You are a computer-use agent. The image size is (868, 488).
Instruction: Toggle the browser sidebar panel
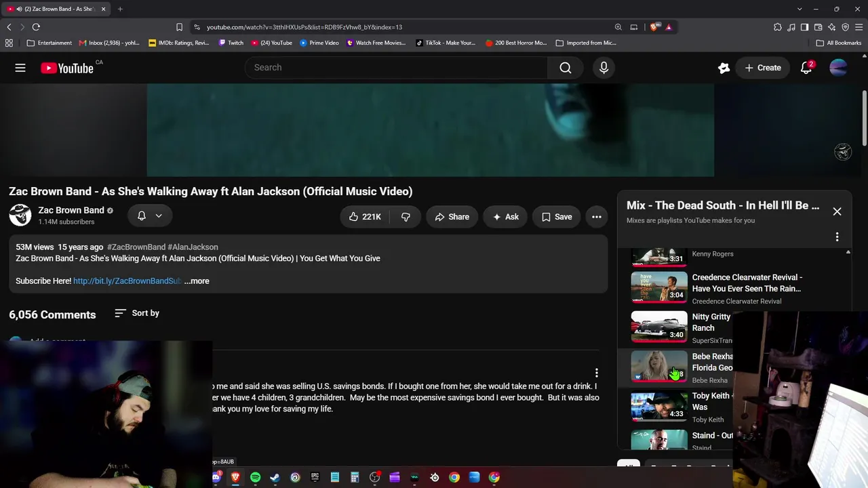click(805, 27)
